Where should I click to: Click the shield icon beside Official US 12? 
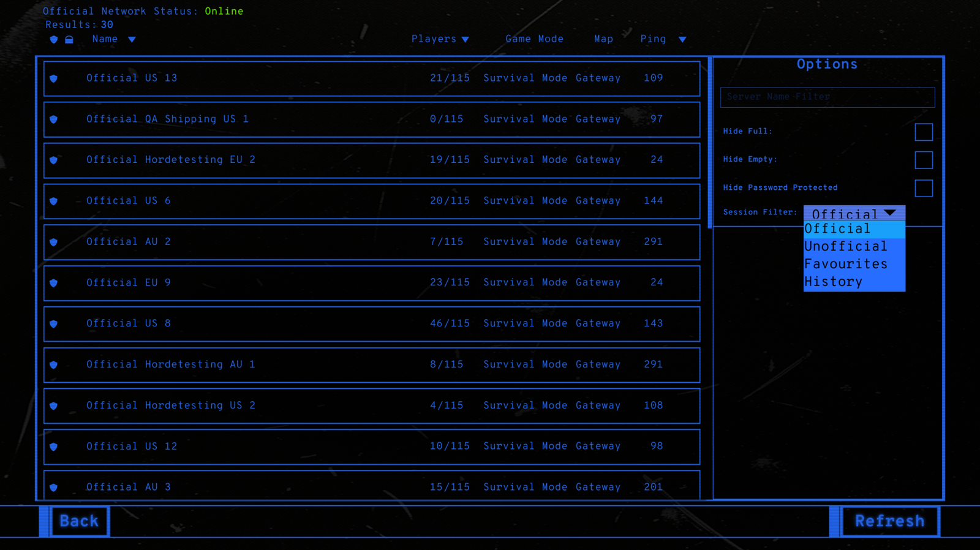click(x=54, y=446)
